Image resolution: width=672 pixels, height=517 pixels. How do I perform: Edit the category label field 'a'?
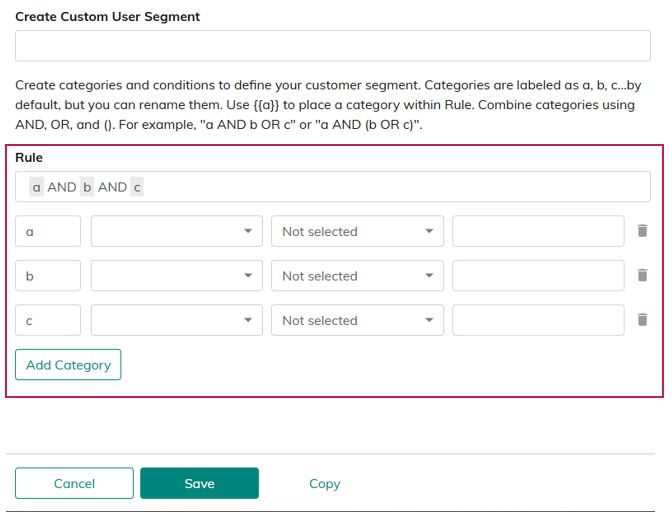tap(48, 231)
